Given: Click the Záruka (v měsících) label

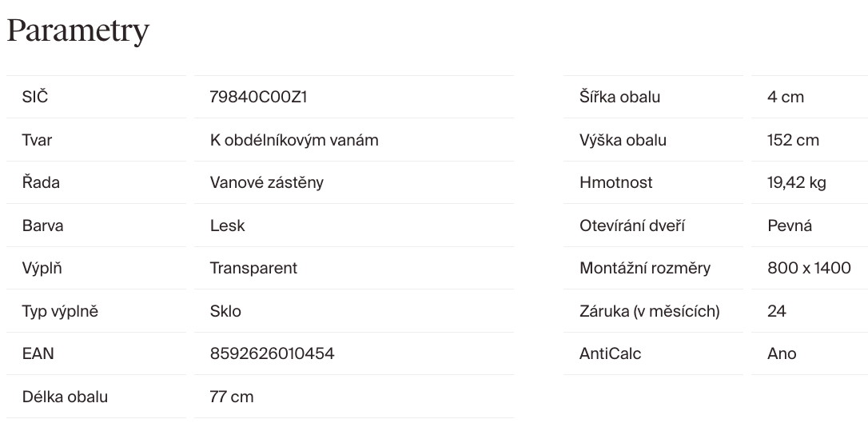Looking at the screenshot, I should pyautogui.click(x=649, y=311).
